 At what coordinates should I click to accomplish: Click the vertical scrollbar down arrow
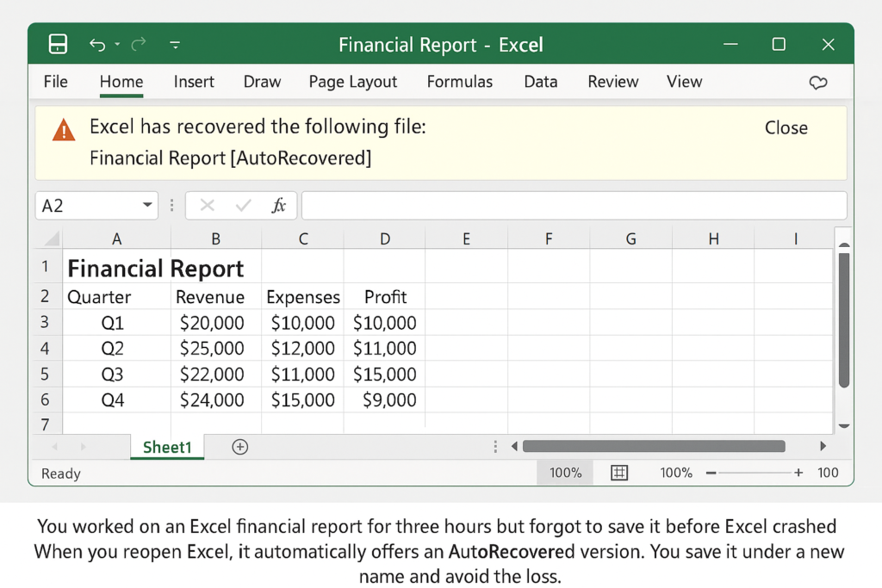pyautogui.click(x=844, y=425)
